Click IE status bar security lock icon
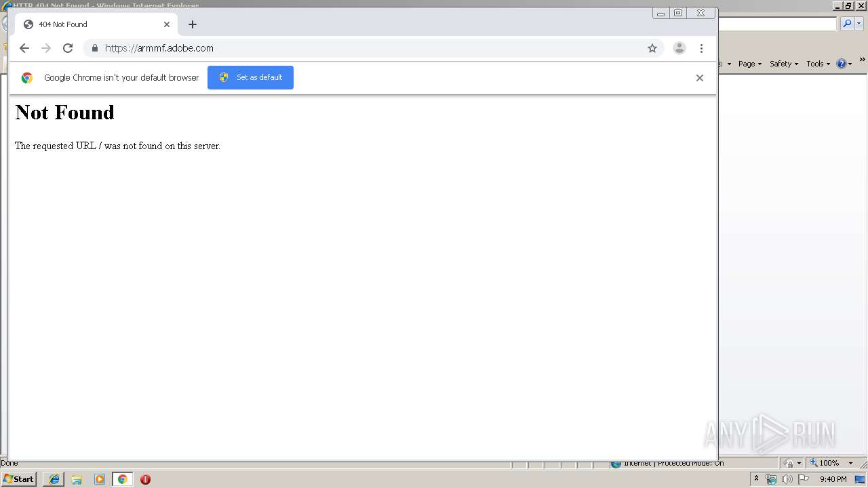 (x=789, y=463)
